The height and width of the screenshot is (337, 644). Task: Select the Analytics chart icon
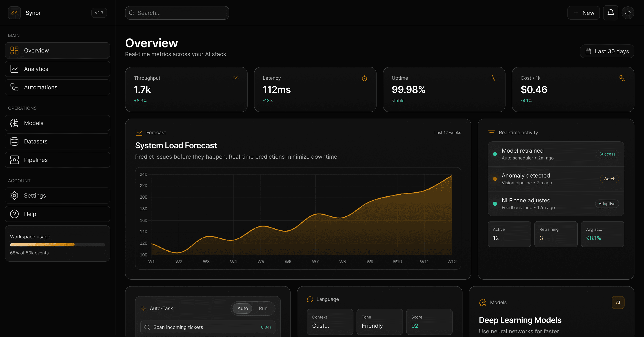click(14, 69)
